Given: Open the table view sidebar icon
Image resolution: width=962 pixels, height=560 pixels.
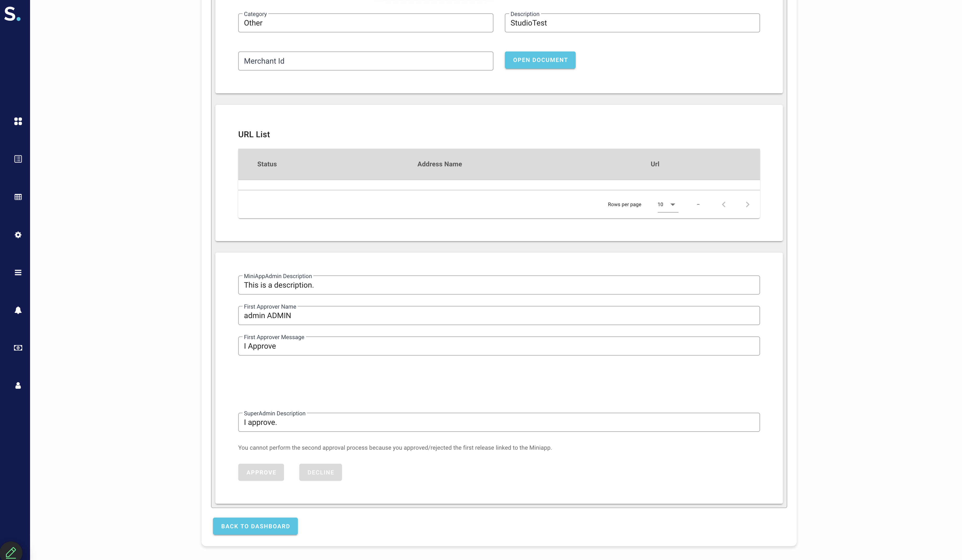Looking at the screenshot, I should (x=18, y=197).
